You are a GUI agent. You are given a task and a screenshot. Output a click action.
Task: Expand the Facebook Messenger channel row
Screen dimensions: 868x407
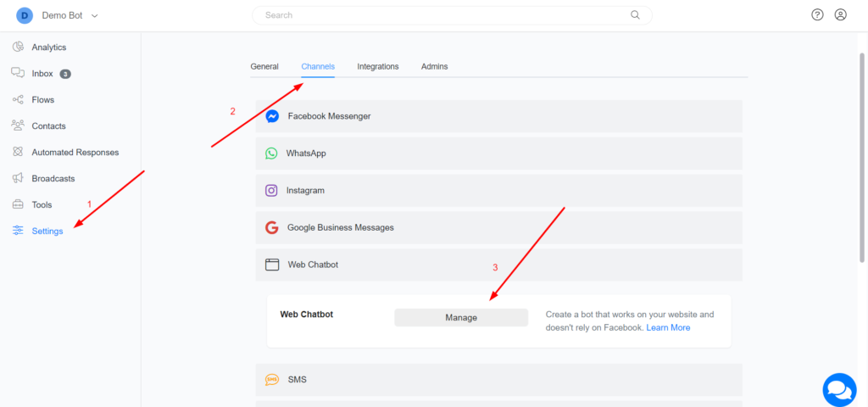498,116
